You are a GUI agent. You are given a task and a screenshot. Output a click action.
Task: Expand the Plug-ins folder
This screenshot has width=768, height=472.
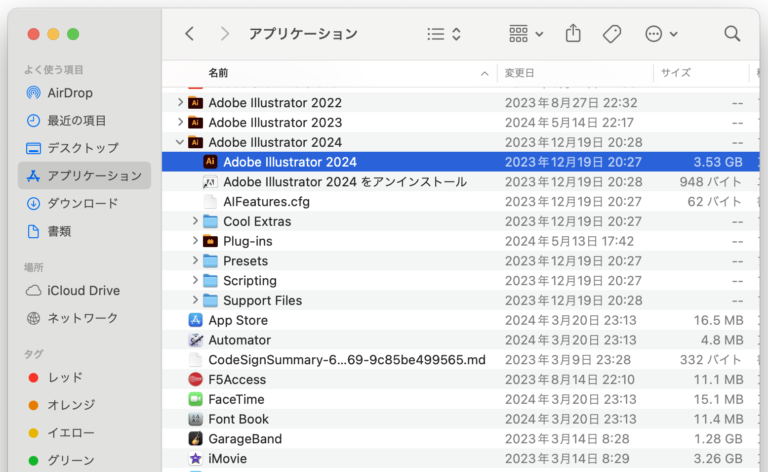(194, 240)
